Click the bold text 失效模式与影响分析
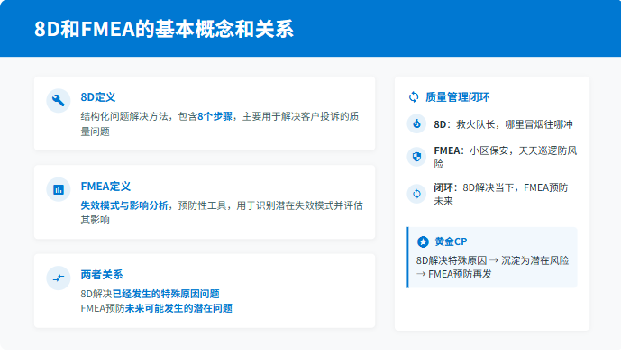Screen dimensions: 621x364 pyautogui.click(x=124, y=205)
